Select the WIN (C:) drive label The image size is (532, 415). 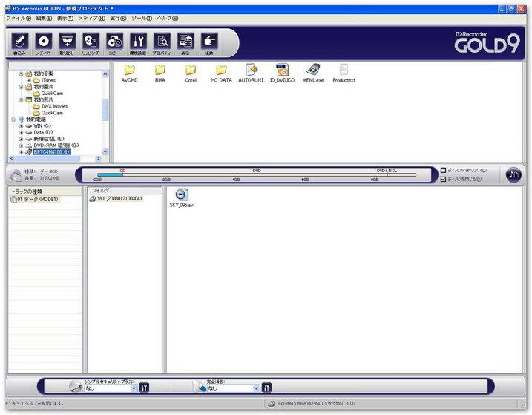(42, 126)
